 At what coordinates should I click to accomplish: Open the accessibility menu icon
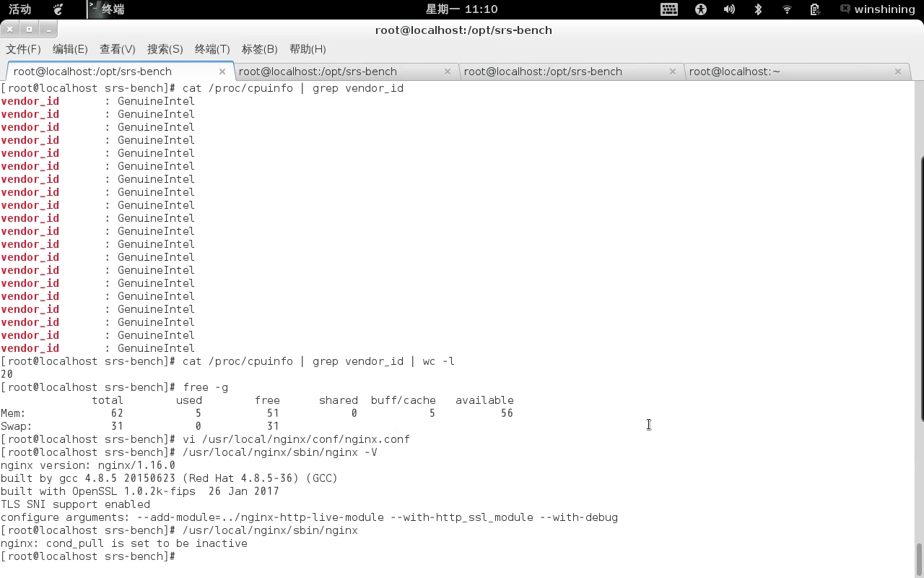coord(700,9)
